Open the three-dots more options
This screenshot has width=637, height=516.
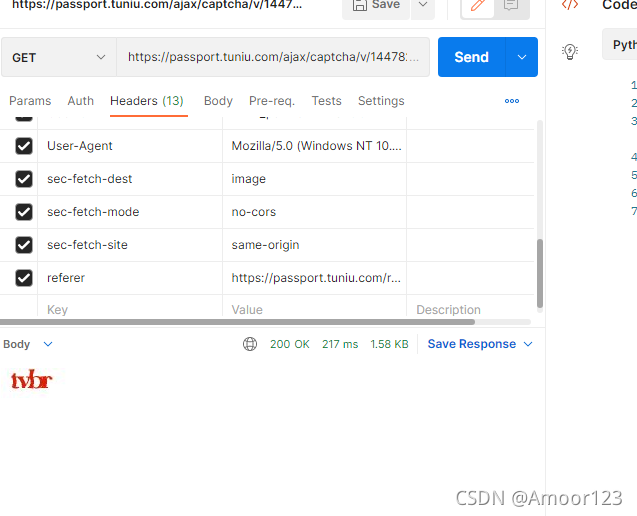tap(511, 101)
